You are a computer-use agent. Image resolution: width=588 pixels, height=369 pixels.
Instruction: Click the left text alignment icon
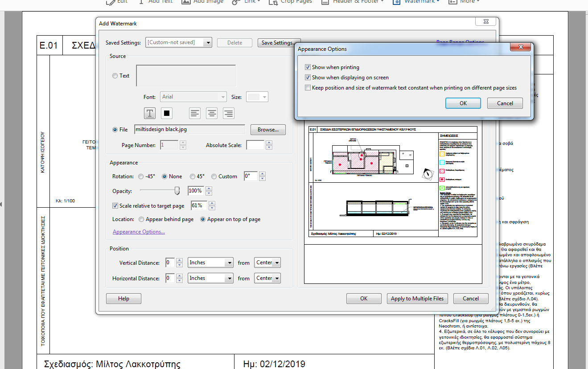point(194,113)
